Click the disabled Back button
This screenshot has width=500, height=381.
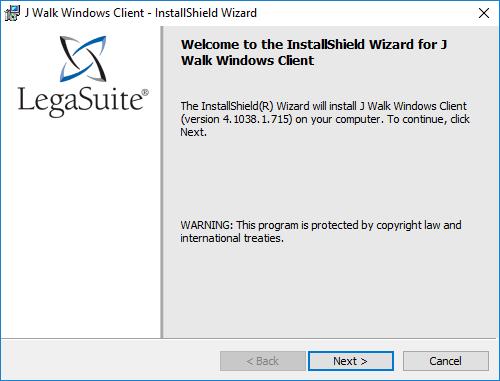(x=263, y=361)
